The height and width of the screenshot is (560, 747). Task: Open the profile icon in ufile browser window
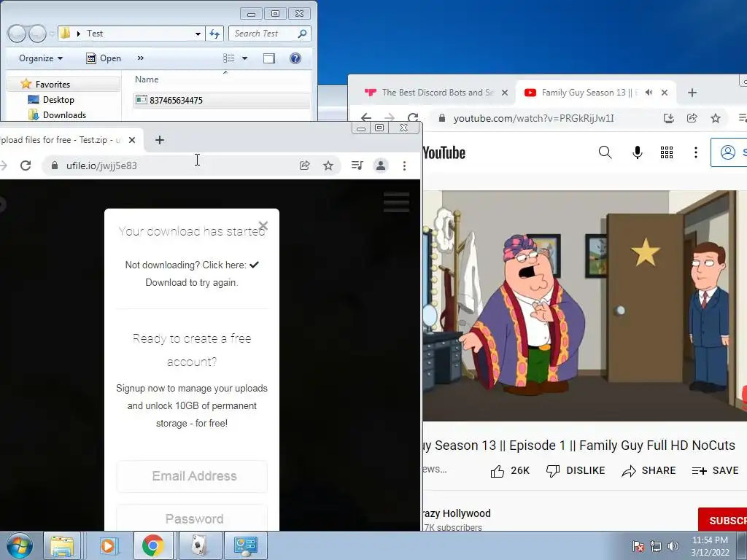pyautogui.click(x=381, y=166)
